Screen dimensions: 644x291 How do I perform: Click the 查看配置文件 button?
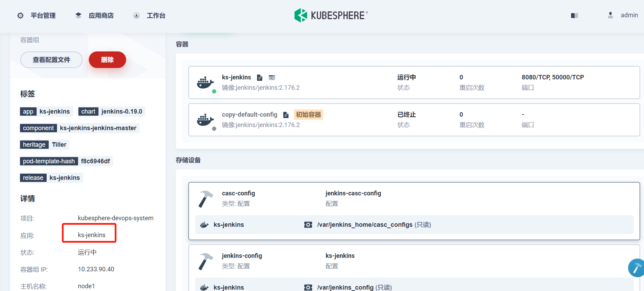(51, 60)
